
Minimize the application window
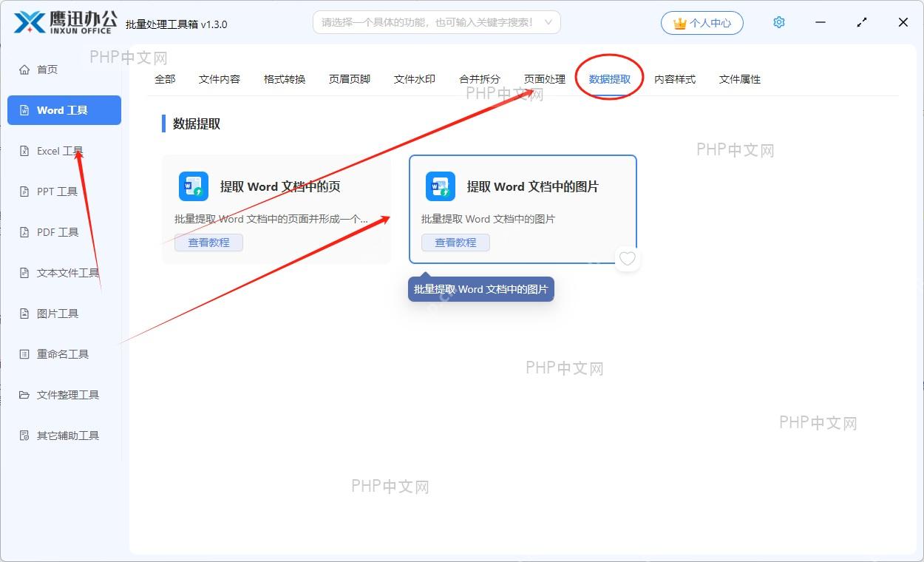click(821, 22)
